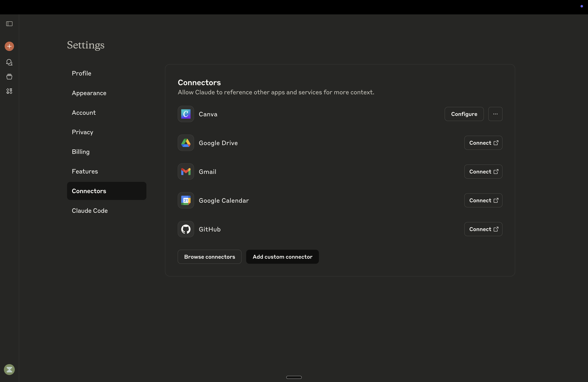588x382 pixels.
Task: Open the Appearance settings section
Action: [107, 93]
